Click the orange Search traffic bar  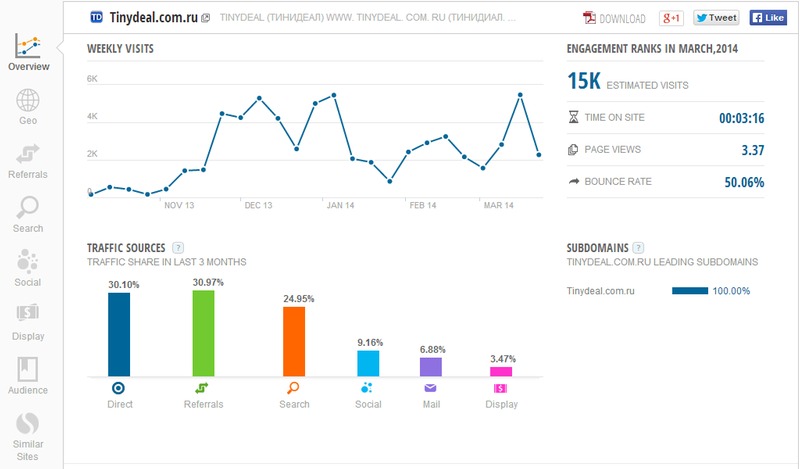point(294,341)
